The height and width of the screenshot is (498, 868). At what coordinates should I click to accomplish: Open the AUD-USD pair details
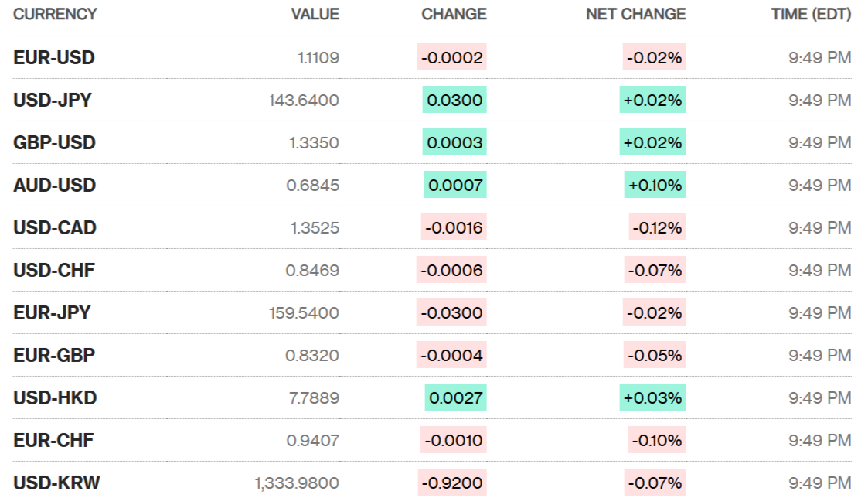tap(54, 186)
